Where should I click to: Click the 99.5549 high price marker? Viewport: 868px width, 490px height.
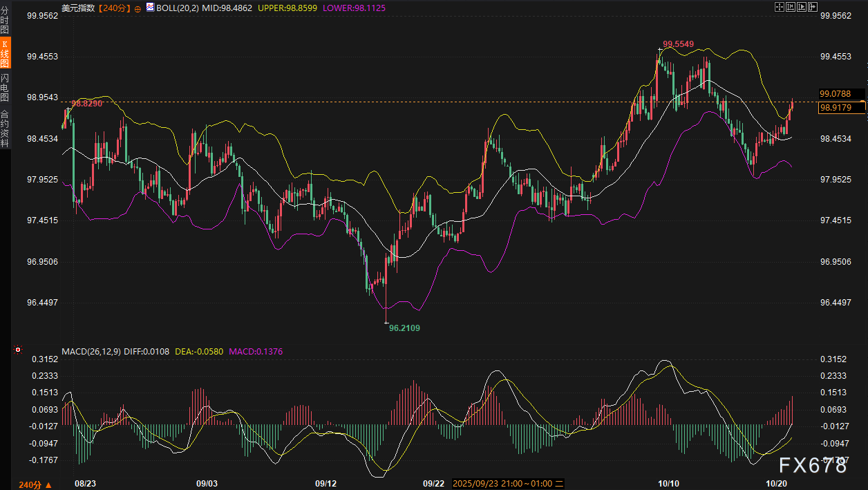678,44
